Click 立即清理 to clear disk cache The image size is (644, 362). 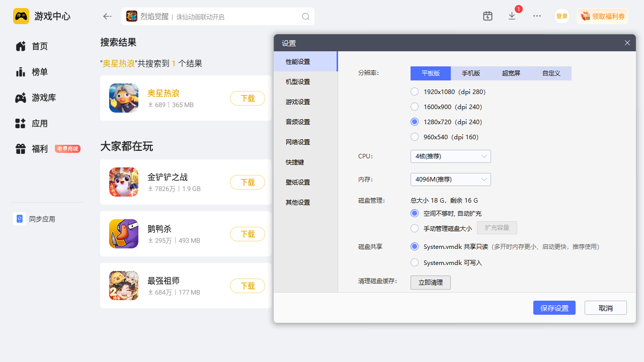430,283
